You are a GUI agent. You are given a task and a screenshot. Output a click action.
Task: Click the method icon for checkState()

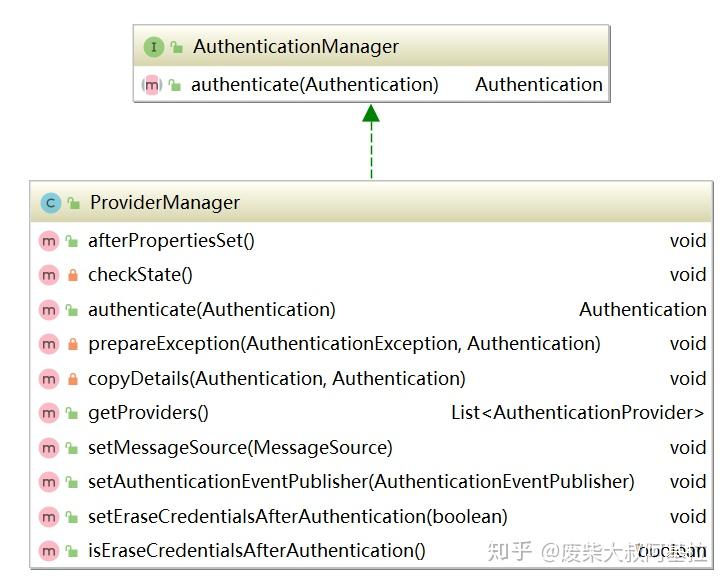(49, 276)
